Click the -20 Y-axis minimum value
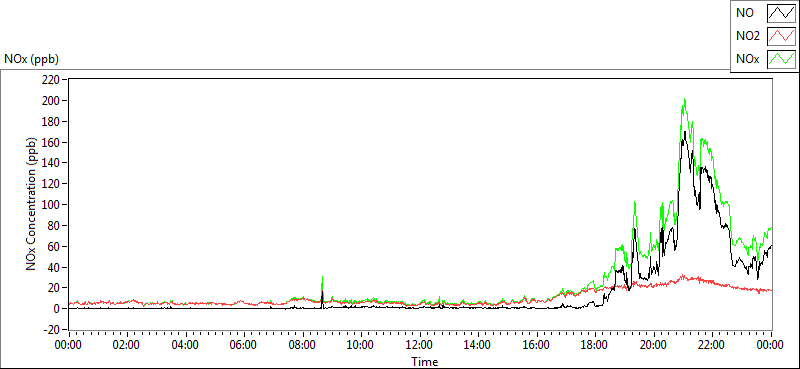800x369 pixels. click(x=52, y=330)
